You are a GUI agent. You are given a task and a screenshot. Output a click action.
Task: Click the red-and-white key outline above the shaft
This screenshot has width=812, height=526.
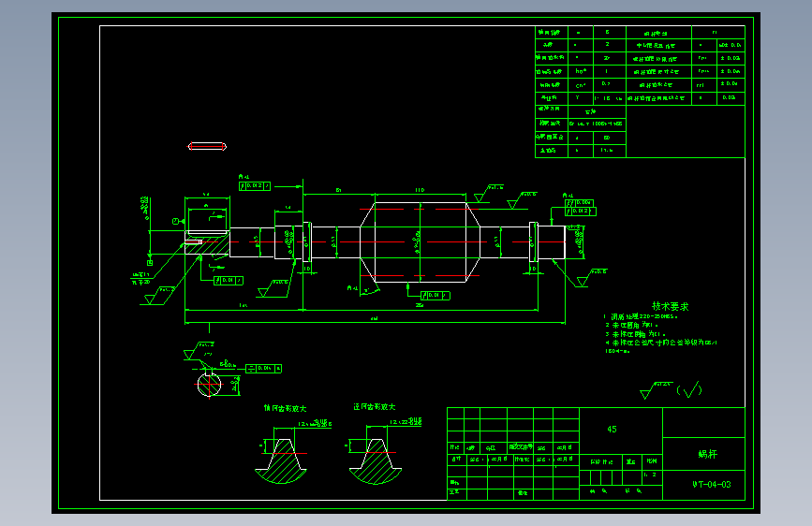pyautogui.click(x=207, y=147)
